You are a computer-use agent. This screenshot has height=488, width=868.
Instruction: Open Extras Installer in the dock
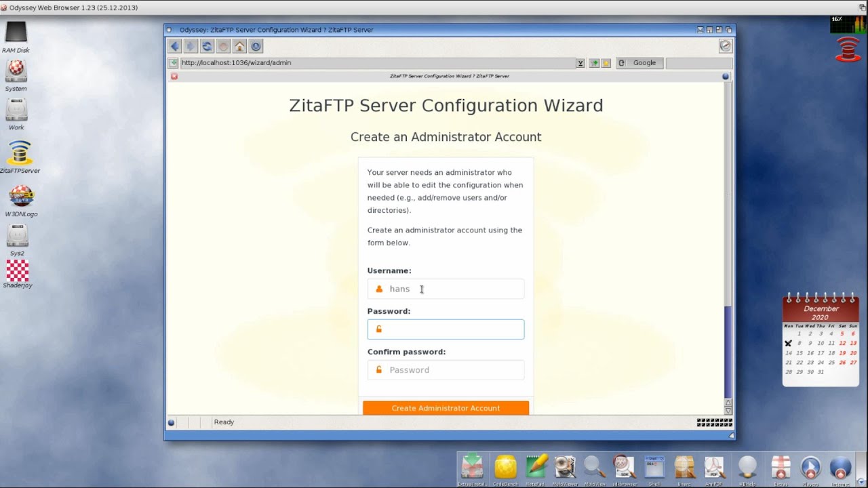coord(472,469)
